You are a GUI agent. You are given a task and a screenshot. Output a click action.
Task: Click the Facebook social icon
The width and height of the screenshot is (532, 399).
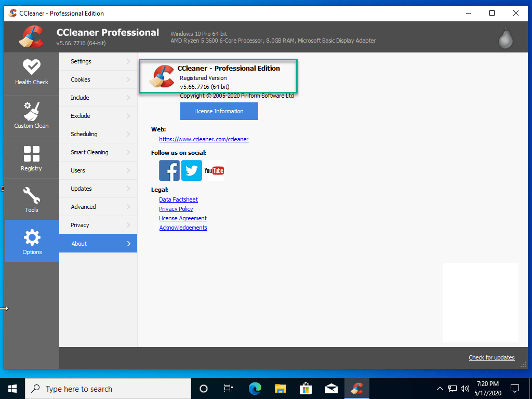click(x=169, y=170)
